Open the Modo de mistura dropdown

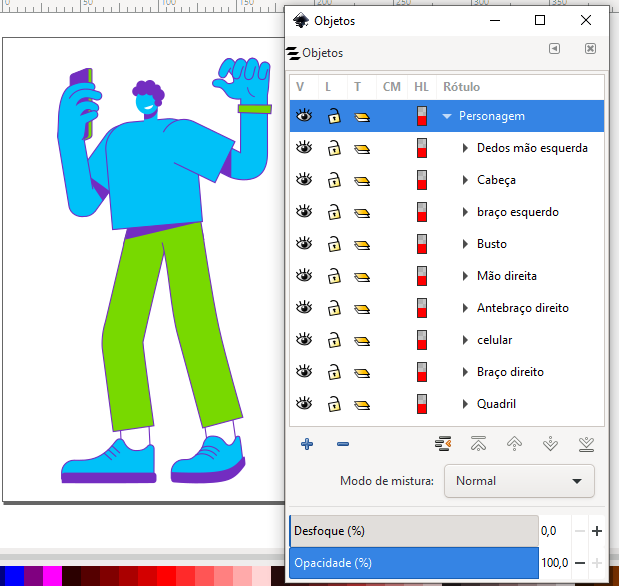[519, 481]
